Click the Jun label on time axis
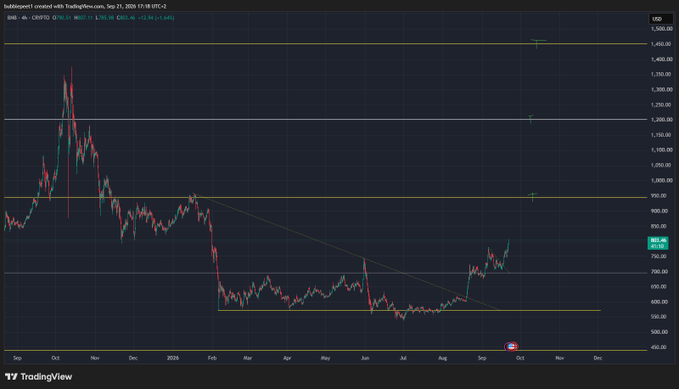Screen dimensions: 679x389 pos(365,358)
